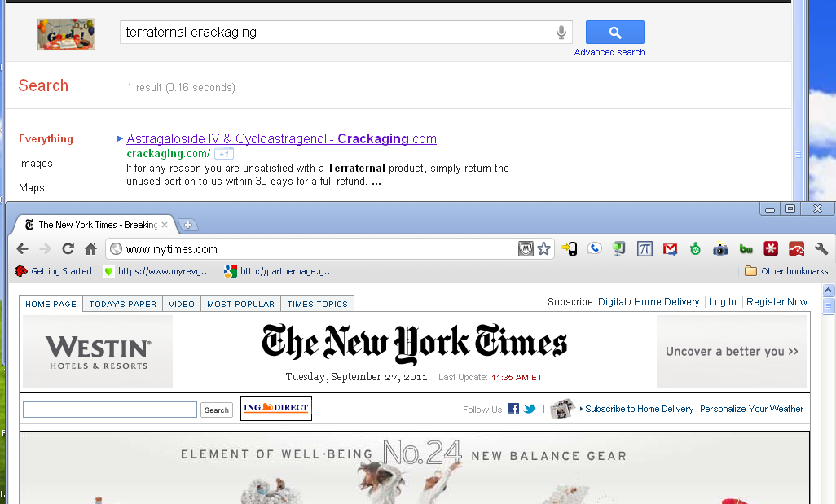Select Images in Google search sidebar
This screenshot has width=836, height=504.
pyautogui.click(x=36, y=164)
